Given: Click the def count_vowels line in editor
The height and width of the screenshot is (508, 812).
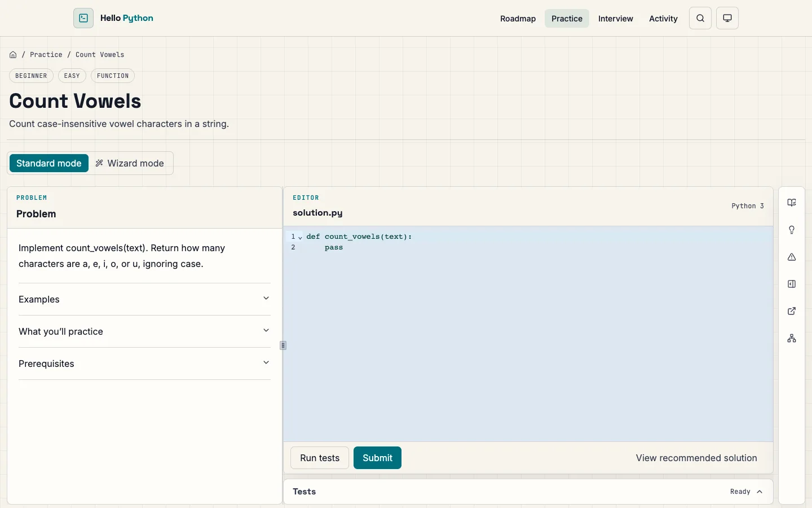Looking at the screenshot, I should (x=359, y=237).
